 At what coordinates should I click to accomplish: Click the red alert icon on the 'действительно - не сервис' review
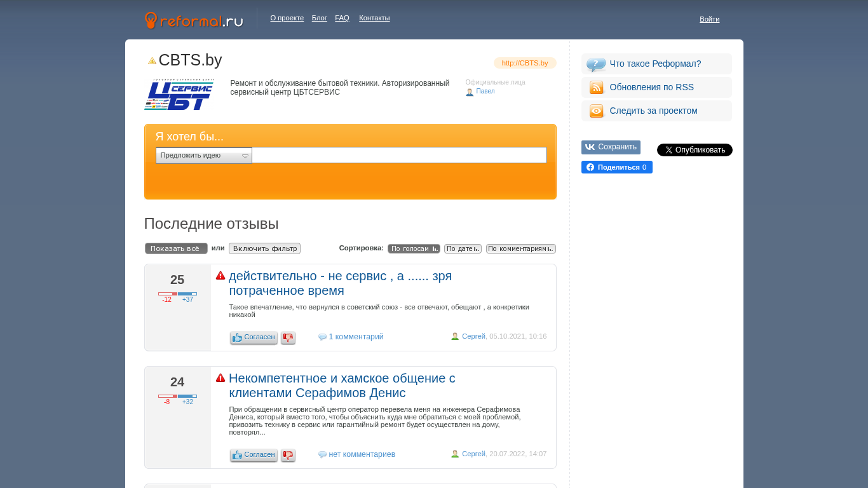[x=220, y=276]
